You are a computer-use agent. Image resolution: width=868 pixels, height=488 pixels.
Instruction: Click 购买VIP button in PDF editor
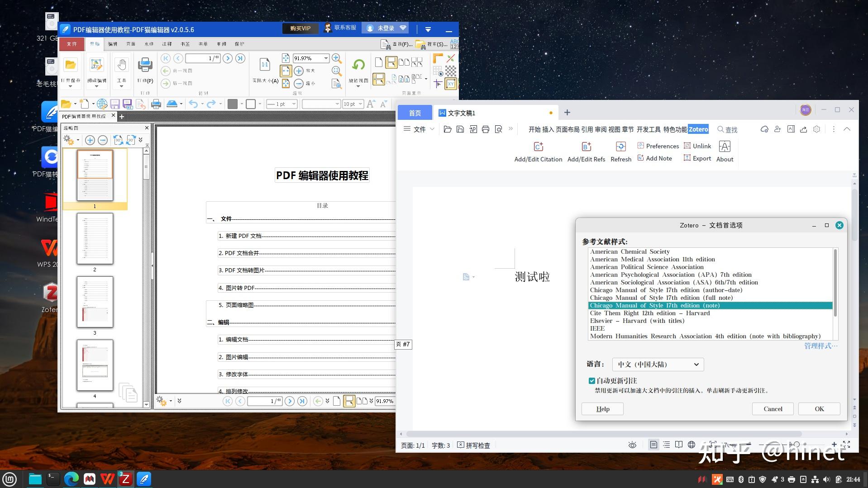(x=300, y=28)
